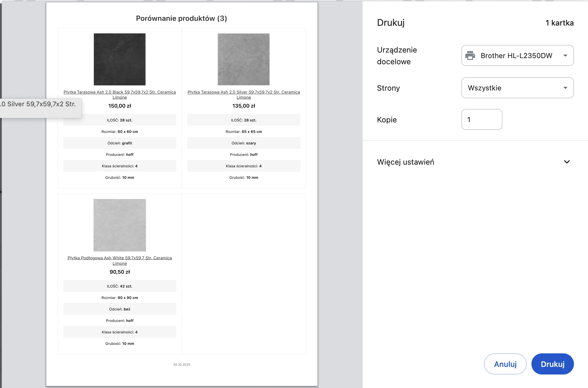Image resolution: width=588 pixels, height=388 pixels.
Task: Click the printer icon beside Brother HL-L2350DW
Action: 470,55
